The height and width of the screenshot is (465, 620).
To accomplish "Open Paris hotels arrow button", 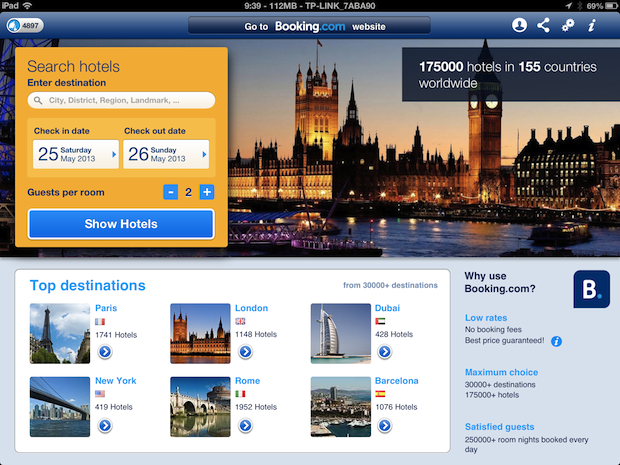I will point(105,352).
